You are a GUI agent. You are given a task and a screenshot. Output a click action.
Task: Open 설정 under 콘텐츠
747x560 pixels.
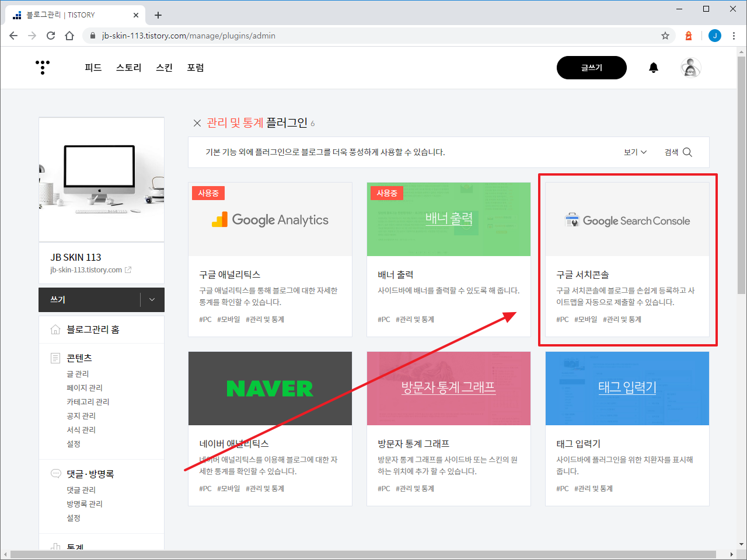tap(74, 444)
